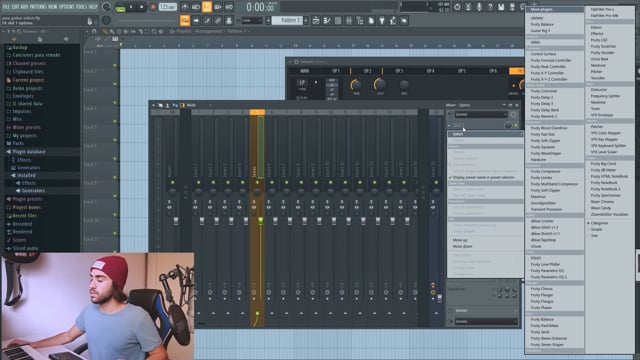Pick Fruity Stereo Enhancer from plugin list

point(549,338)
